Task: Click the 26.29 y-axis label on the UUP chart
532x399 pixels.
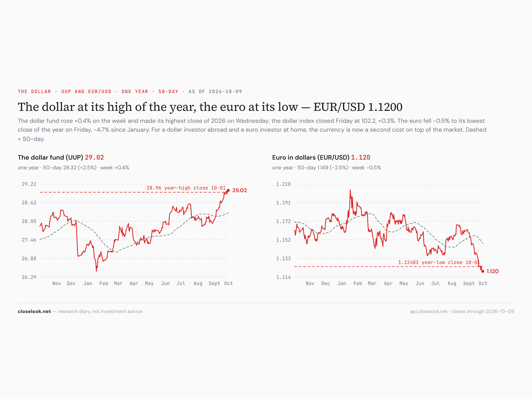Action: click(29, 277)
